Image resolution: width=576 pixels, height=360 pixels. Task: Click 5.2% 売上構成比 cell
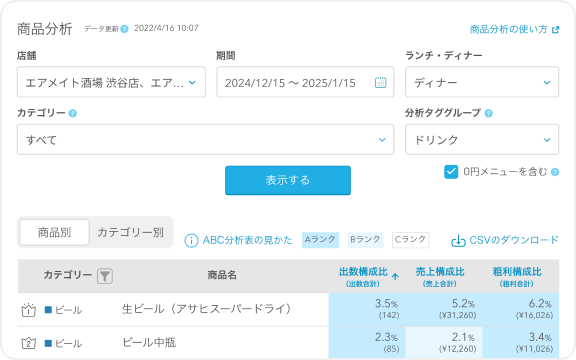[444, 310]
